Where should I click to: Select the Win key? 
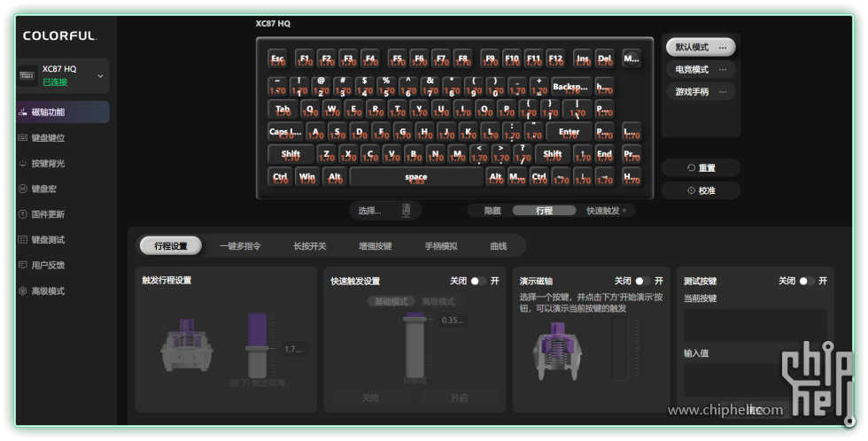(x=307, y=177)
